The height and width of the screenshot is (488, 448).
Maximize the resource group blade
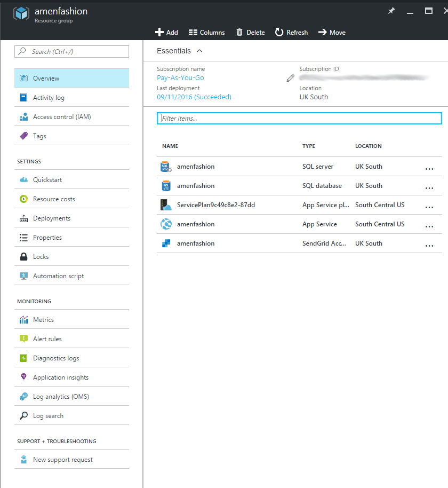[429, 11]
